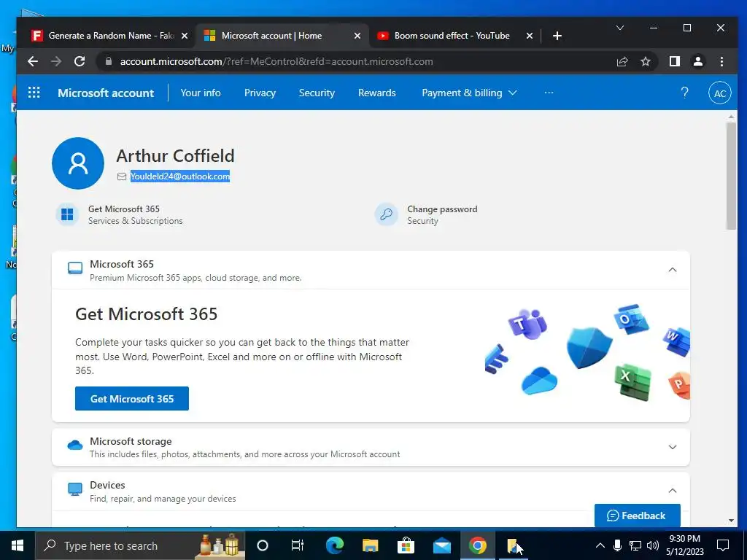This screenshot has height=560, width=747.
Task: Bookmark this page with the star icon
Action: click(x=646, y=61)
